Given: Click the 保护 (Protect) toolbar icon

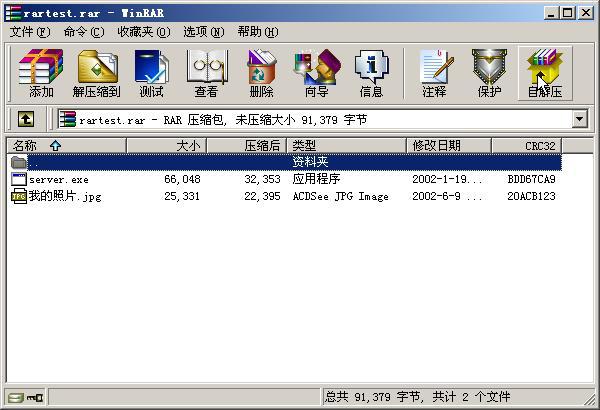Looking at the screenshot, I should 489,73.
